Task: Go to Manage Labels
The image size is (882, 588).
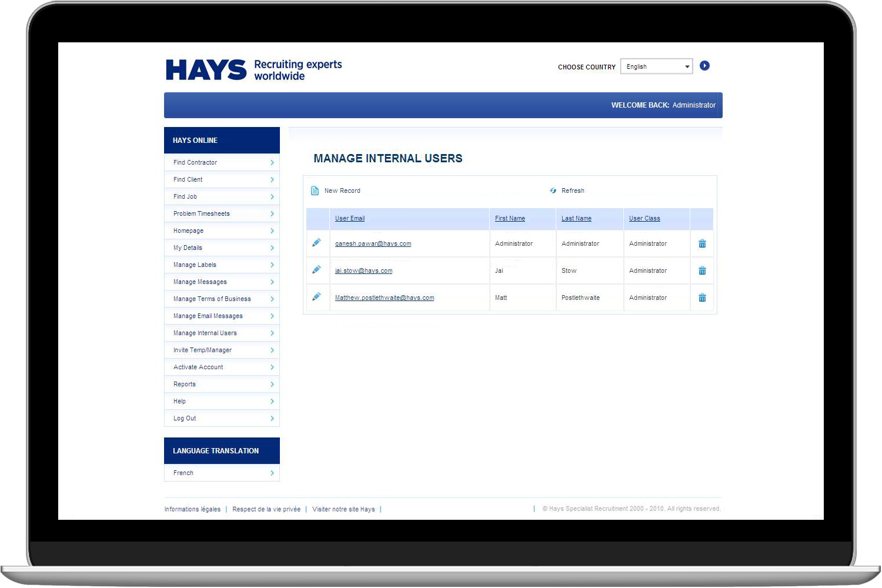Action: point(222,265)
